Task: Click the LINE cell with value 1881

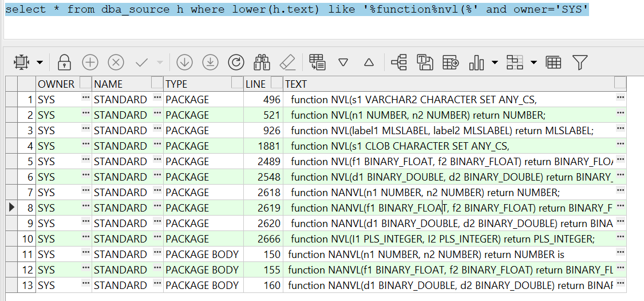Action: coord(263,146)
